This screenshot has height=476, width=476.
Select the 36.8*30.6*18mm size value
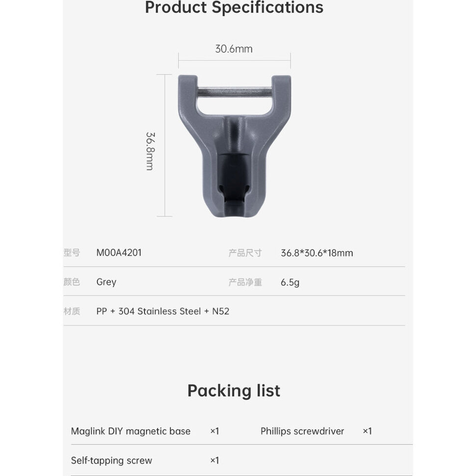(x=317, y=253)
